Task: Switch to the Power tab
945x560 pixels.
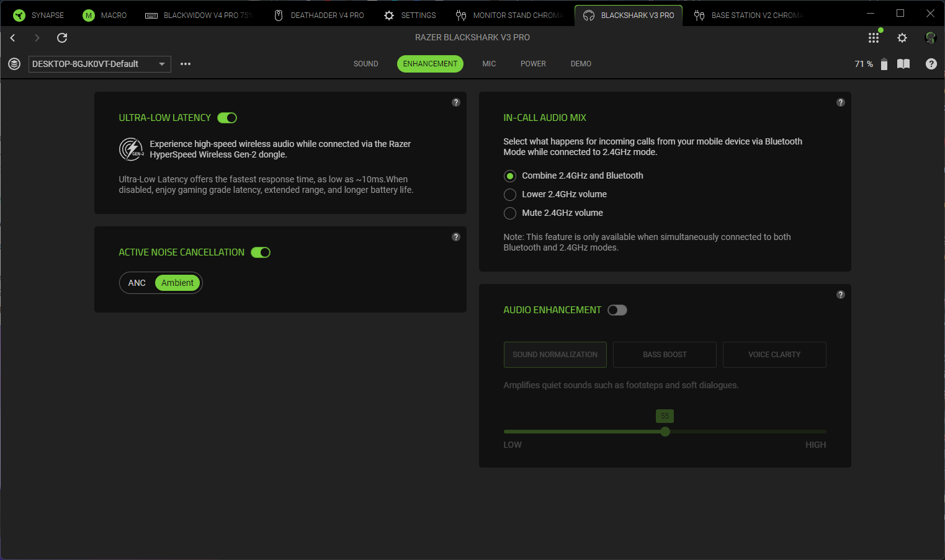Action: [x=533, y=64]
